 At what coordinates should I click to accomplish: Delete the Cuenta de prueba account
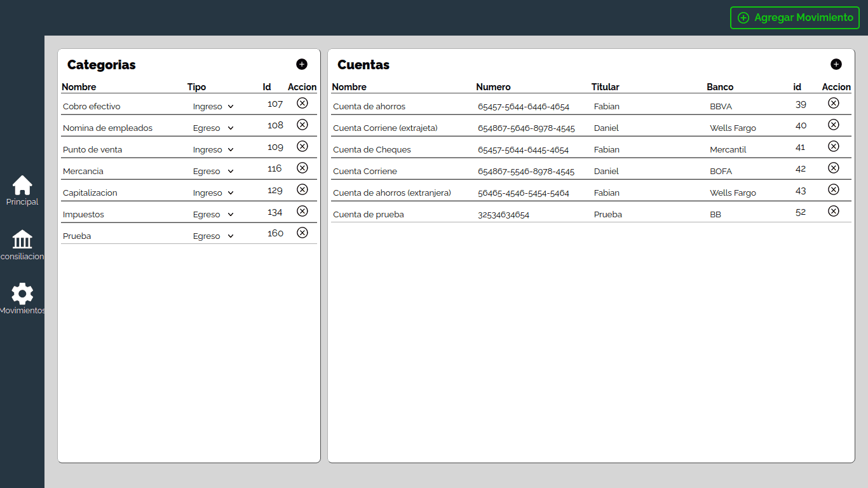pos(834,211)
